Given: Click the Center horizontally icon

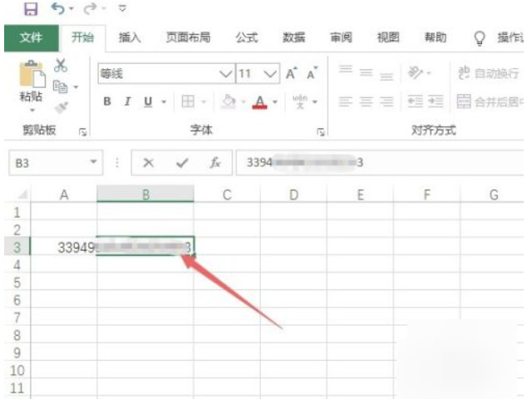Looking at the screenshot, I should click(366, 101).
